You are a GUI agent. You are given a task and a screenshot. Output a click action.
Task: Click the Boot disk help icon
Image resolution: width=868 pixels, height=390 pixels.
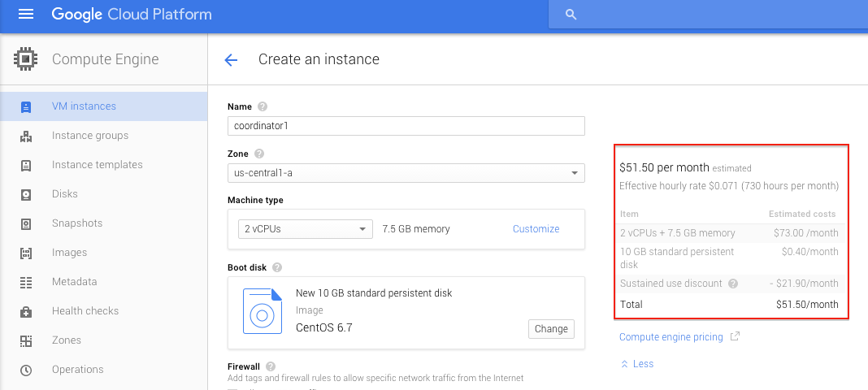[277, 267]
